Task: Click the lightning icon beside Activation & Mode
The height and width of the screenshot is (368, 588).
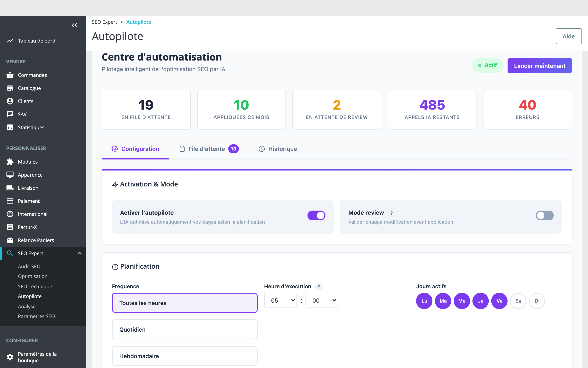Action: (x=115, y=185)
